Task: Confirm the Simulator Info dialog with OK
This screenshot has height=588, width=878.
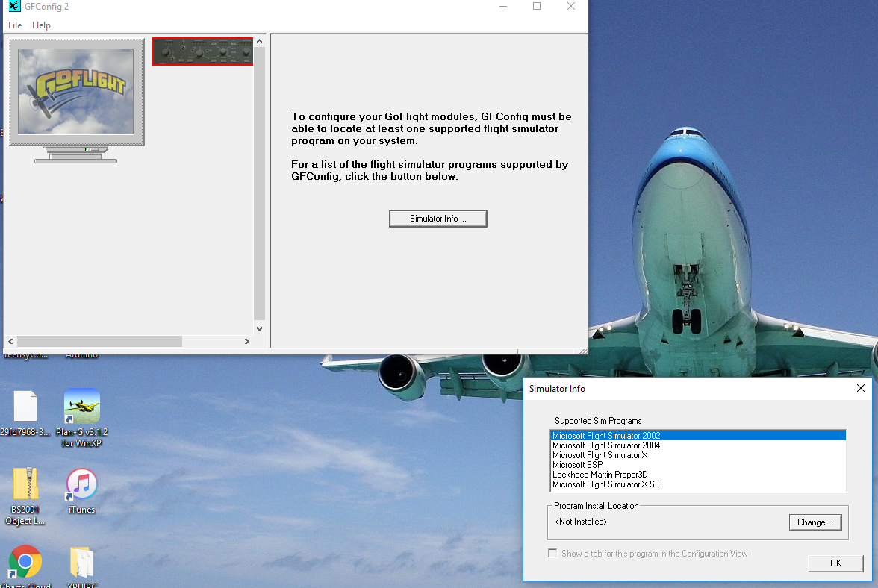Action: coord(835,563)
